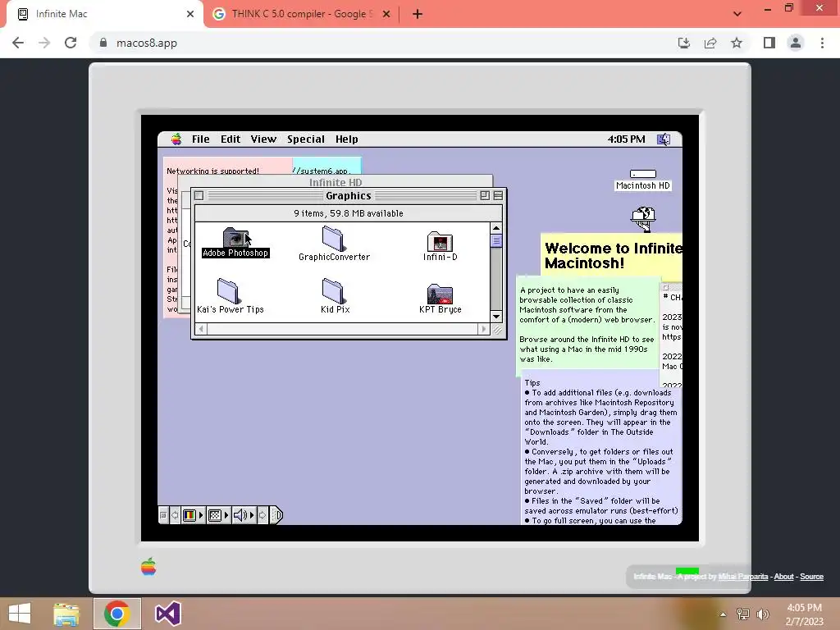Click the menu bar clock 4:05 PM

626,139
